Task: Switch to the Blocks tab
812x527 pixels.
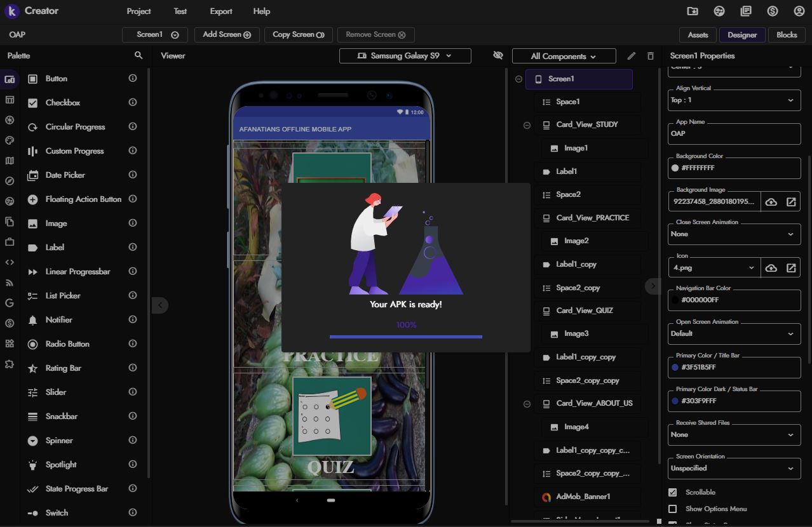Action: point(786,35)
